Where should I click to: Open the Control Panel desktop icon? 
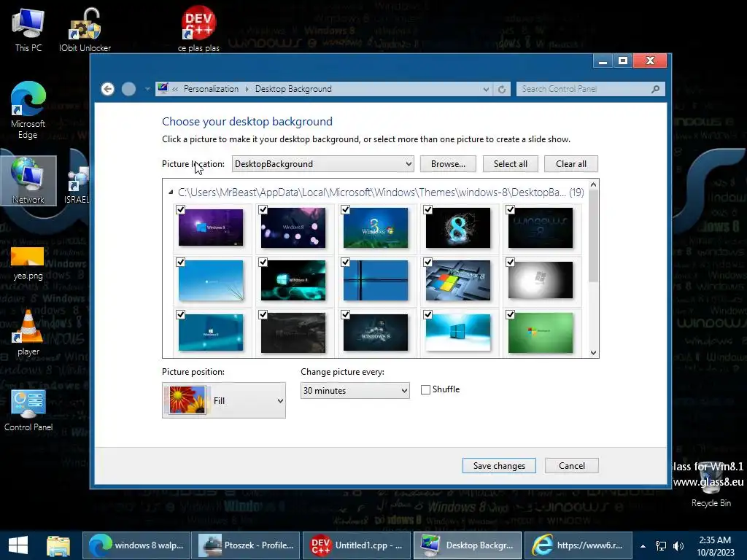tap(28, 411)
